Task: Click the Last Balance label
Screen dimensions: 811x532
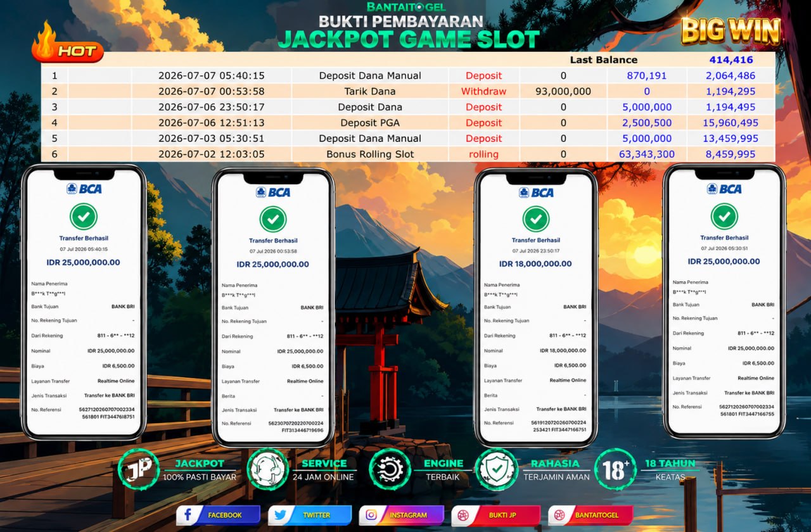Action: [x=604, y=60]
